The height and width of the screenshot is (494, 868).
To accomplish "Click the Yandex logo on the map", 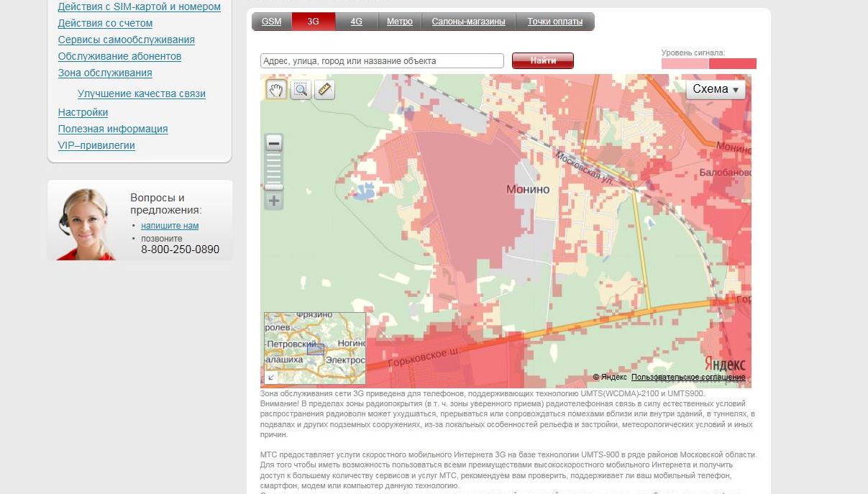I will point(725,364).
